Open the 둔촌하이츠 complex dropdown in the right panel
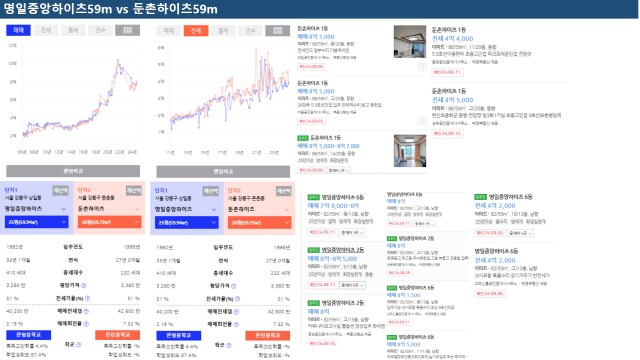 tap(259, 209)
